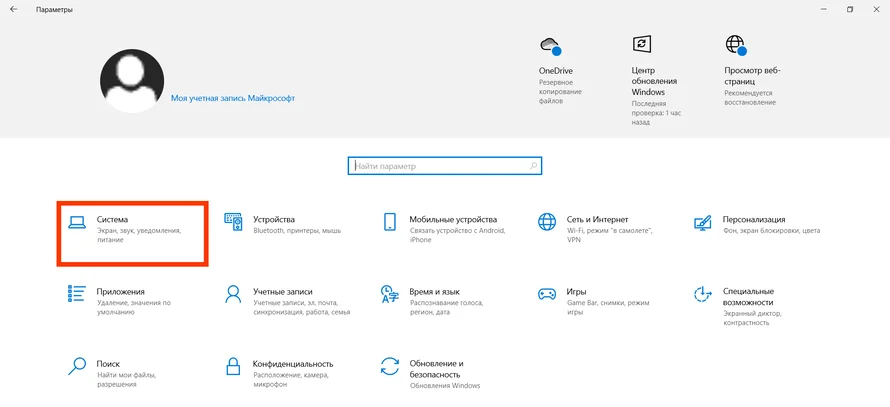Select the Мобильные устройства heading
This screenshot has width=890, height=407.
[453, 219]
